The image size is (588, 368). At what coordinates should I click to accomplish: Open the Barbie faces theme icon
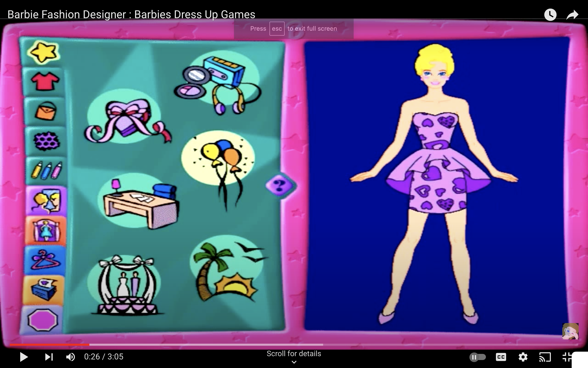tap(46, 201)
